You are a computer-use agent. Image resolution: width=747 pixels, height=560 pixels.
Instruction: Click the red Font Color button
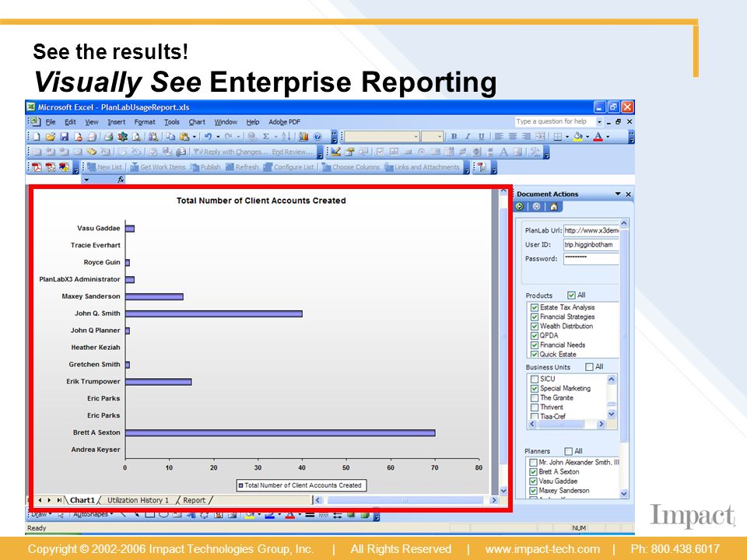(x=598, y=137)
